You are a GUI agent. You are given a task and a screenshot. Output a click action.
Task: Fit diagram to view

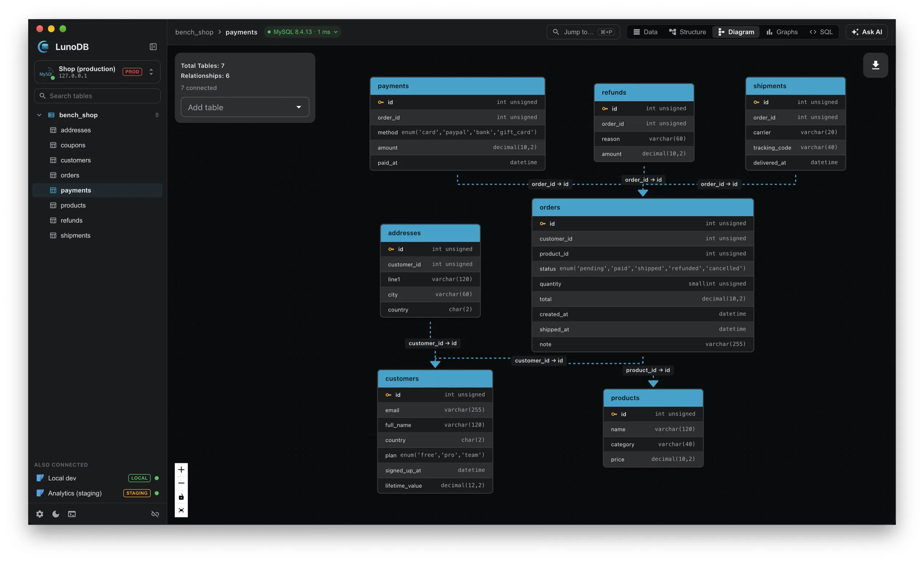[181, 510]
